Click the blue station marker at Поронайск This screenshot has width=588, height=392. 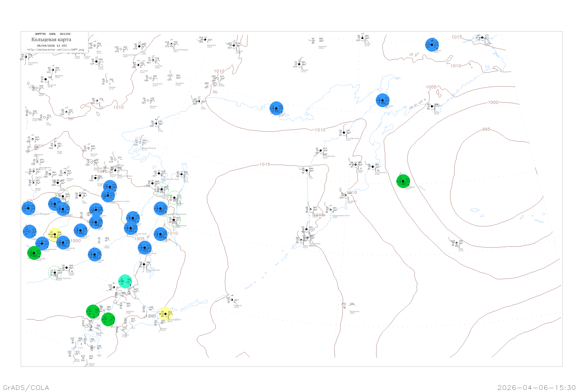(x=161, y=234)
